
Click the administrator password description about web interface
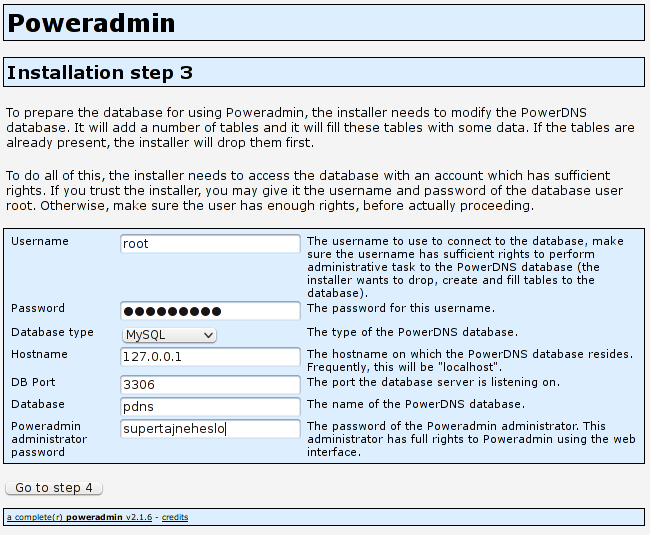[x=471, y=439]
